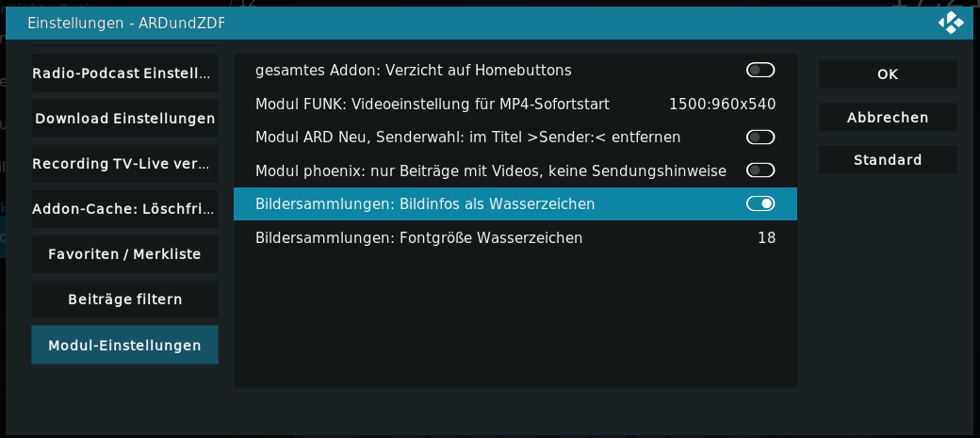The width and height of the screenshot is (980, 438).
Task: Toggle phoenix nur Beiträge mit Videos switch
Action: point(760,170)
